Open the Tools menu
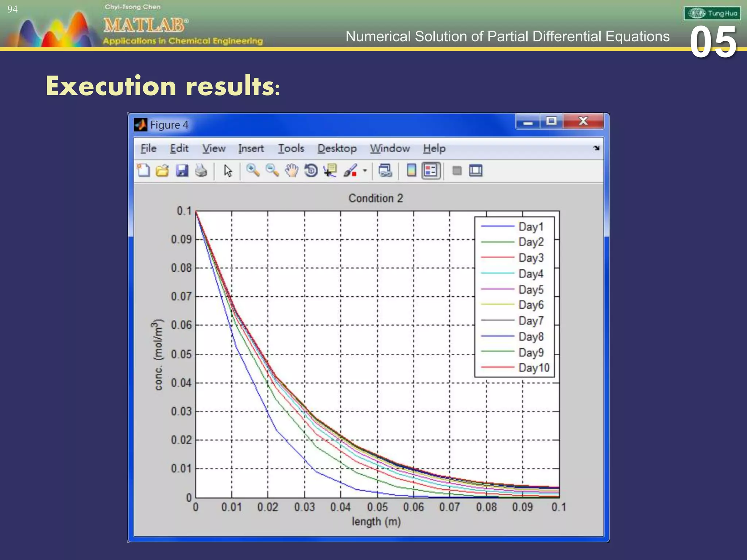 [291, 148]
